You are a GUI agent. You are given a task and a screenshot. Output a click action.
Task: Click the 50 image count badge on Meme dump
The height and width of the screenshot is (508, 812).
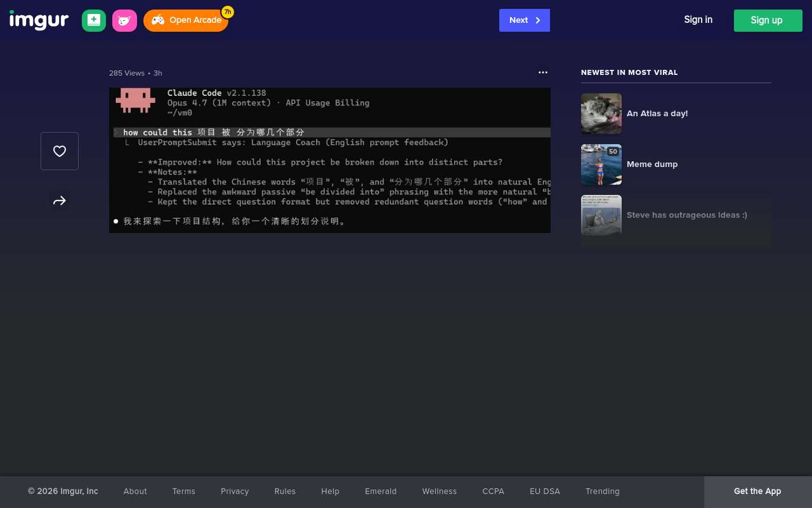(x=613, y=152)
